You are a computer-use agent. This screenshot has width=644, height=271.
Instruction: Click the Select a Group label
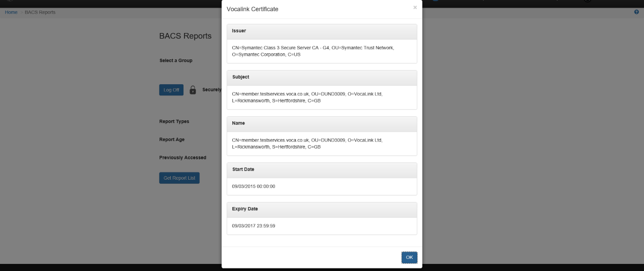176,60
